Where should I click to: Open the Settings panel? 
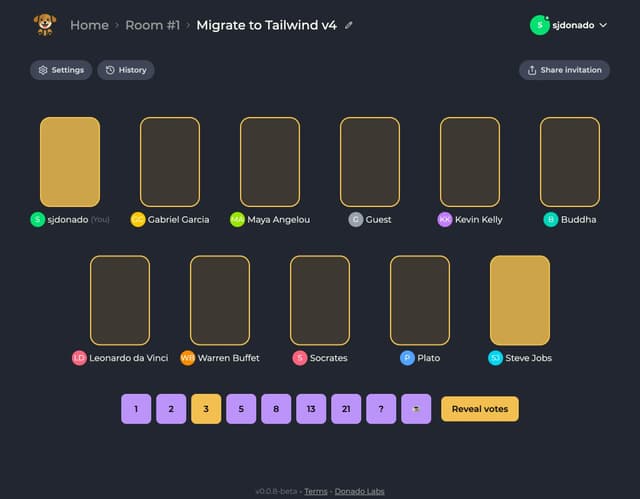tap(61, 70)
